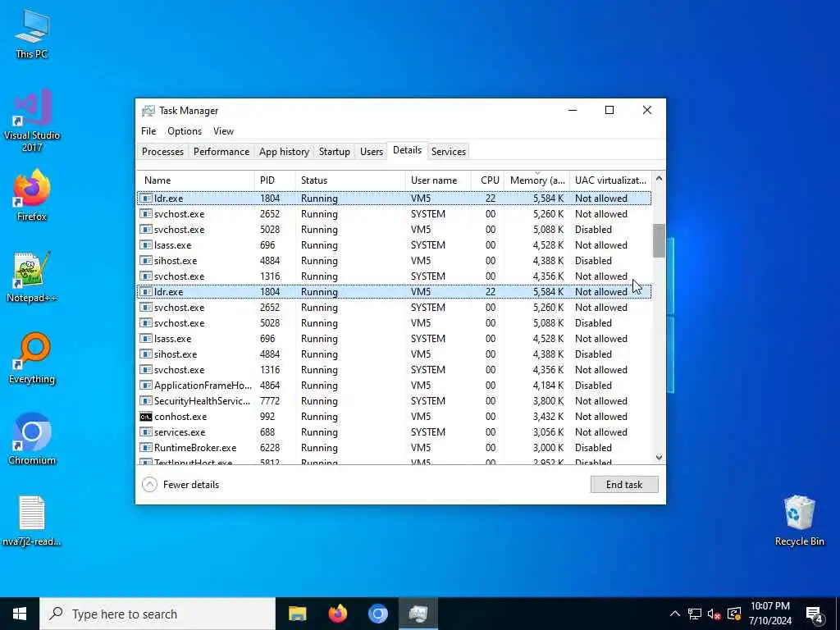Select the conhost.exe row name

coord(180,417)
